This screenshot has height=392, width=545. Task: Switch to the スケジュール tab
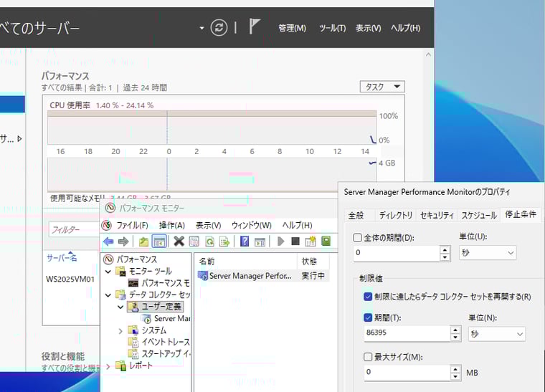click(x=479, y=215)
